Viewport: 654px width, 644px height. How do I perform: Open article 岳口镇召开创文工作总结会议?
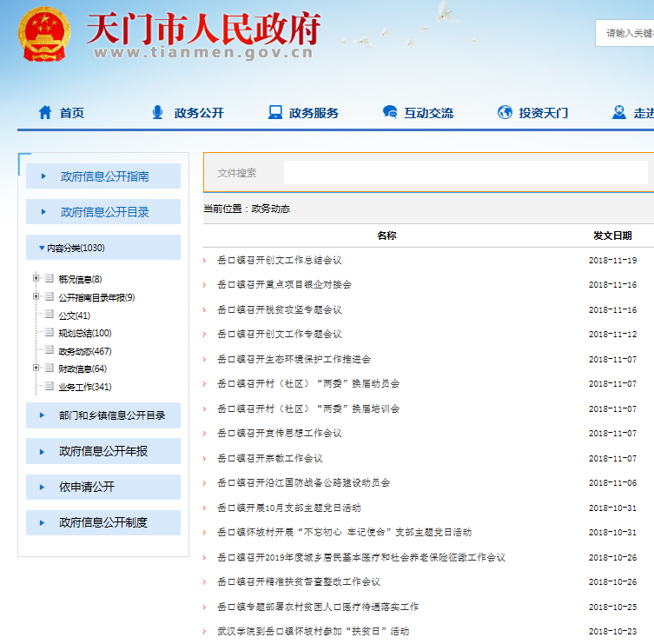[x=279, y=260]
